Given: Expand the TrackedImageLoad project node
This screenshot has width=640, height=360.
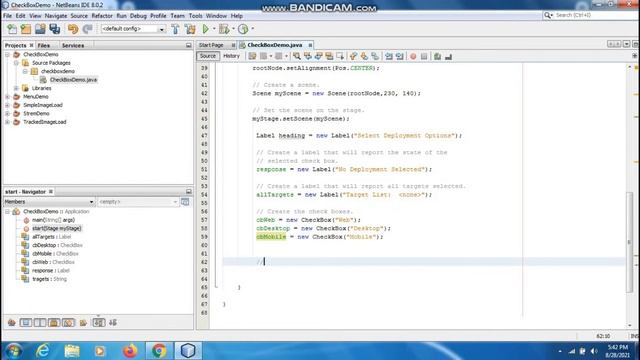Looking at the screenshot, I should pos(7,122).
